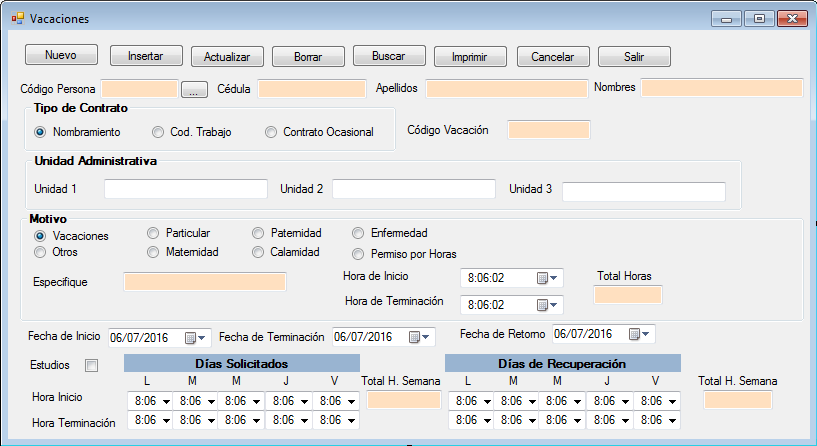This screenshot has width=817, height=446.
Task: Hit the Salir button
Action: coord(634,57)
